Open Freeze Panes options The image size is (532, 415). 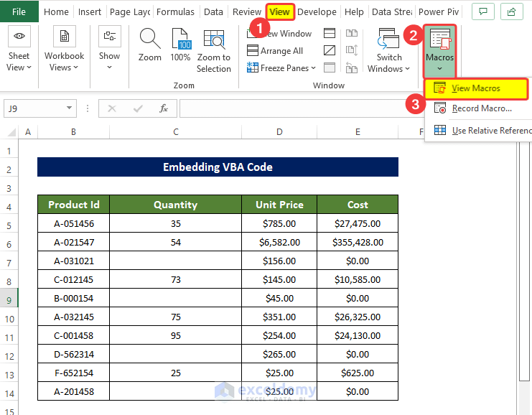click(281, 68)
